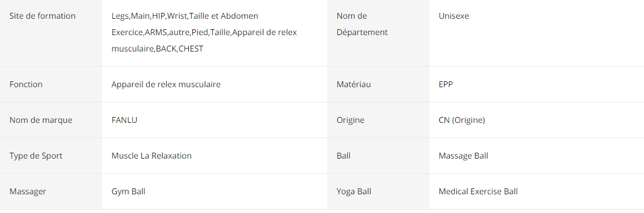Select the 'CN (Origine)' value
Image resolution: width=644 pixels, height=213 pixels.
(x=462, y=120)
